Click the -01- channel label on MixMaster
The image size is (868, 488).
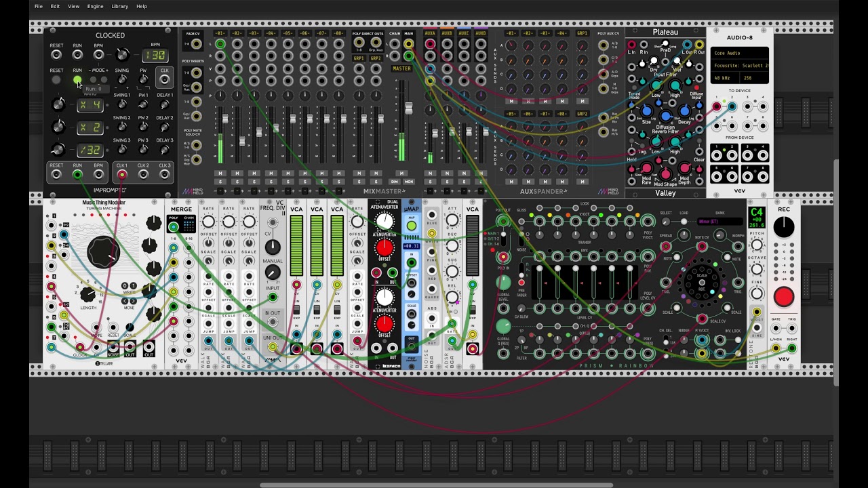[220, 33]
